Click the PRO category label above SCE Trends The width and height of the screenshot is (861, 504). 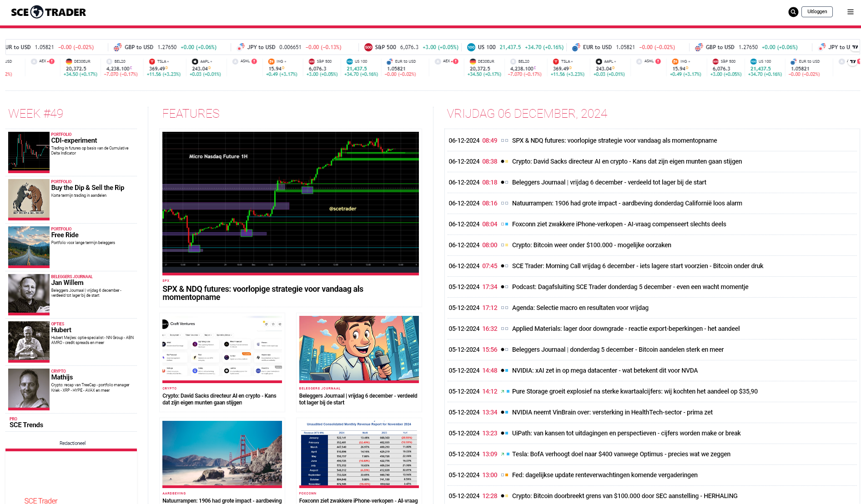coord(13,419)
